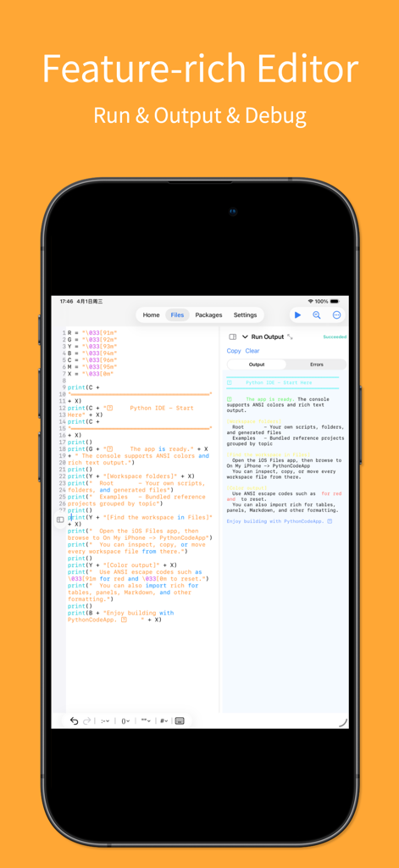Collapse the Run Output chevron
This screenshot has width=399, height=868.
click(245, 337)
